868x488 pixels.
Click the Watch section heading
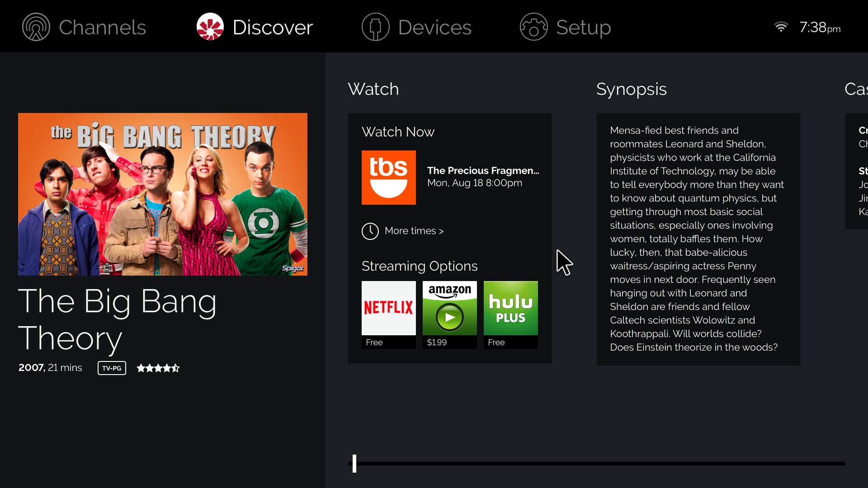pyautogui.click(x=373, y=89)
